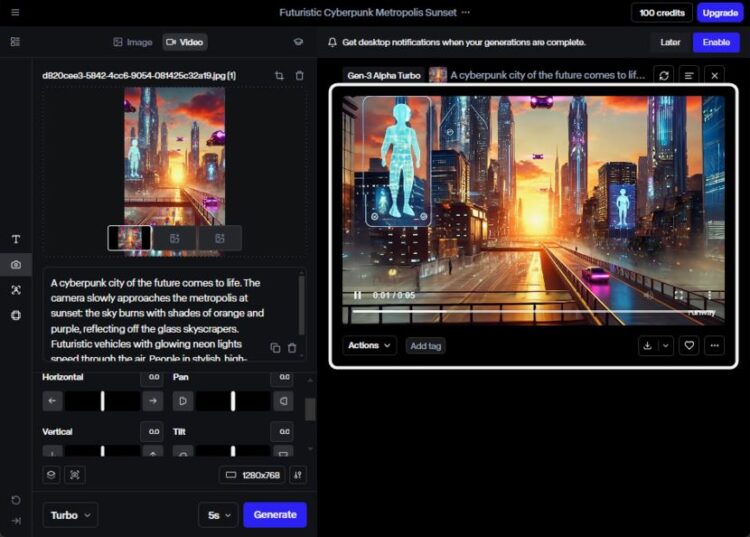Image resolution: width=750 pixels, height=537 pixels.
Task: Click the swap orientation icon
Action: (298, 475)
